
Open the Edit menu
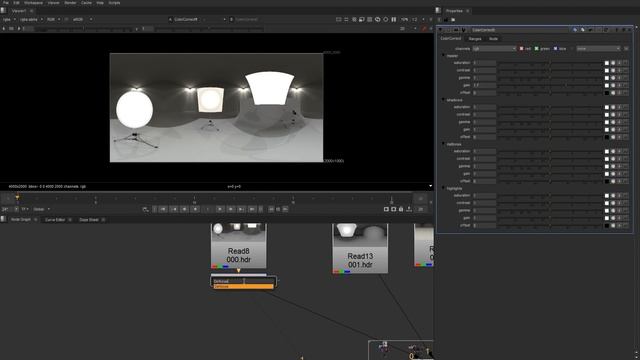(16, 2)
